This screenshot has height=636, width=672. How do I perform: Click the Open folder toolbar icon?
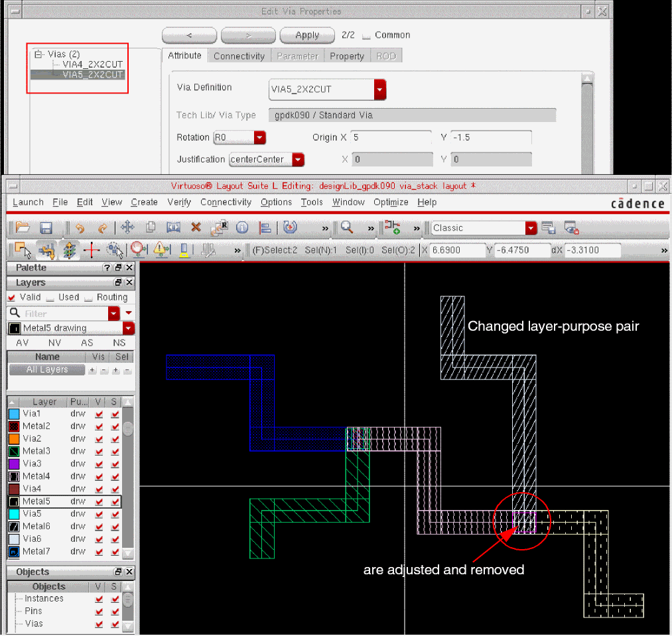23,227
